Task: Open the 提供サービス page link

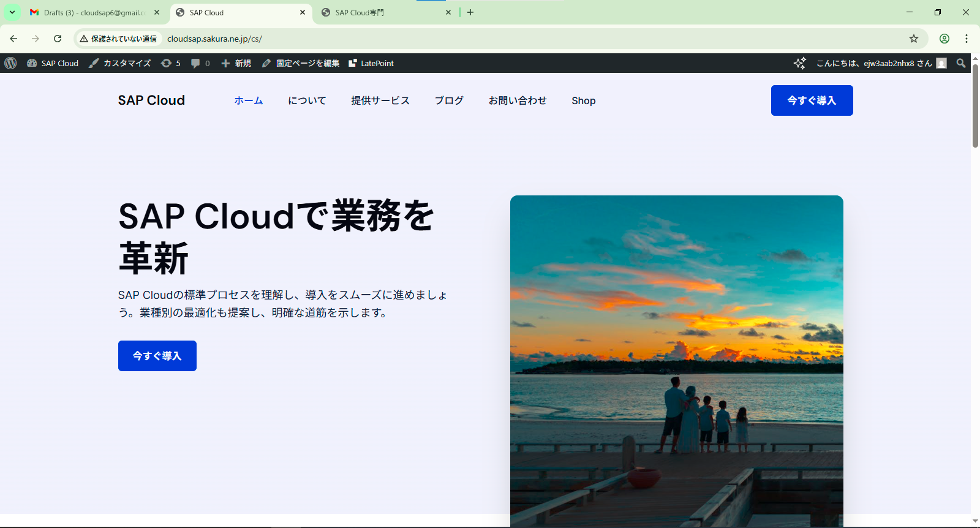Action: pyautogui.click(x=380, y=100)
